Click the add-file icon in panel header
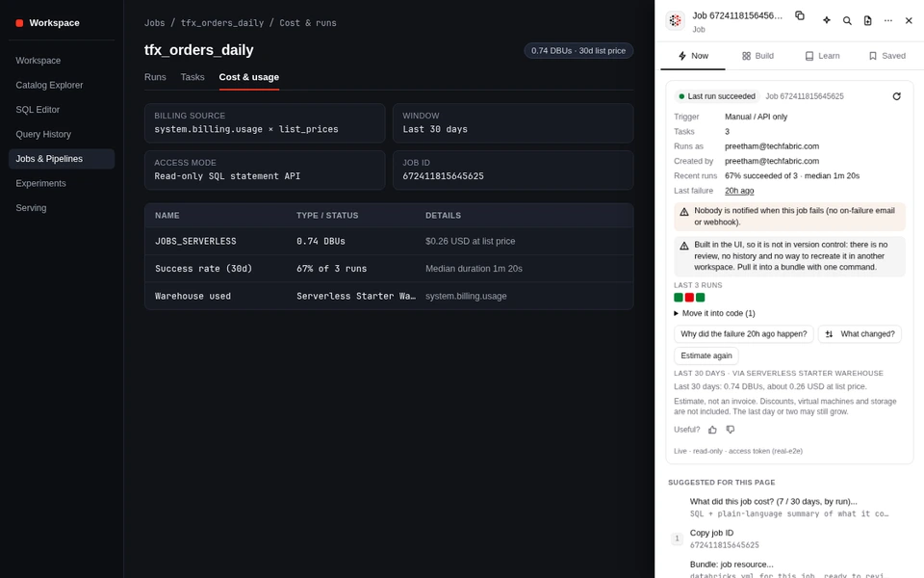 click(x=867, y=20)
